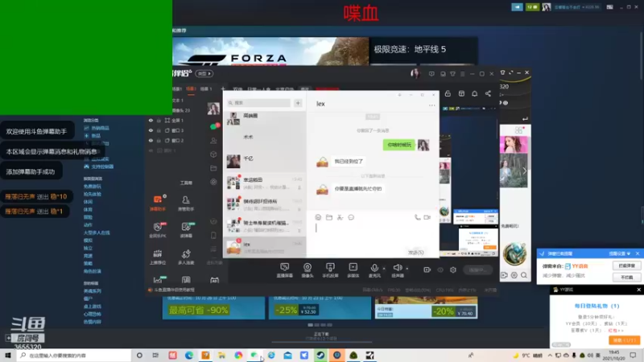Viewport: 644px width, 362px height.
Task: Click block popup button in YY notification
Action: pyautogui.click(x=627, y=266)
